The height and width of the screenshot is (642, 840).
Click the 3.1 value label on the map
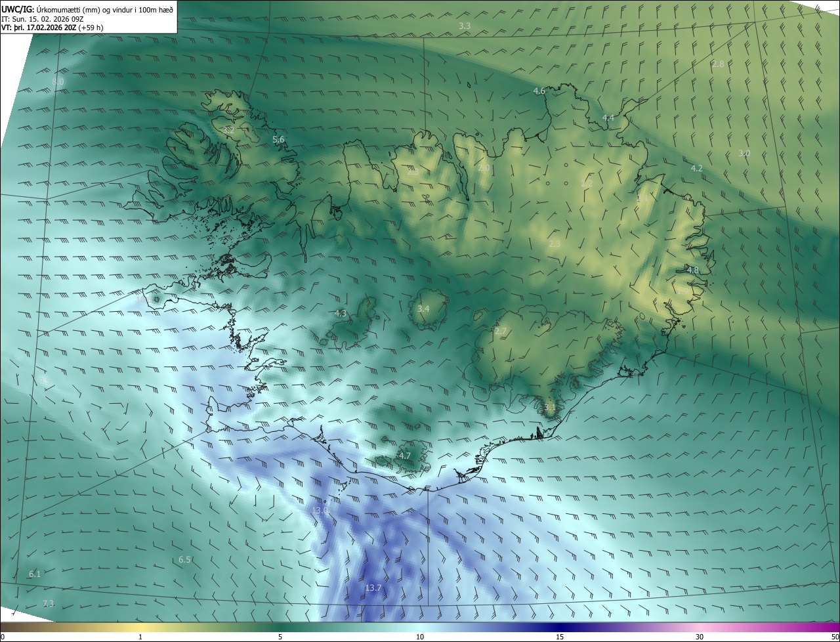550,407
